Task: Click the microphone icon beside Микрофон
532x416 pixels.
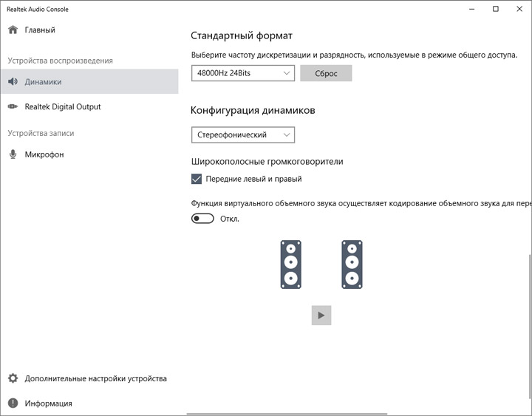Action: (x=13, y=155)
